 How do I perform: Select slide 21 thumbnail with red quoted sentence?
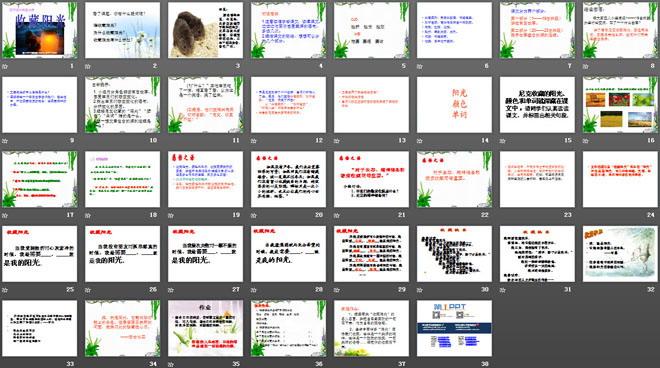click(x=371, y=179)
